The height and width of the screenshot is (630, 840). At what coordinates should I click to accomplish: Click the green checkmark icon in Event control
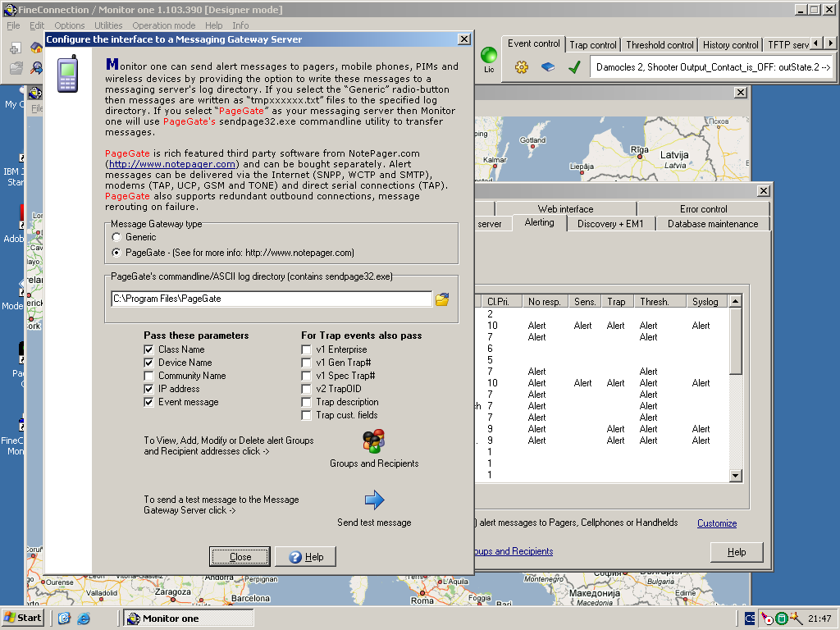click(574, 67)
